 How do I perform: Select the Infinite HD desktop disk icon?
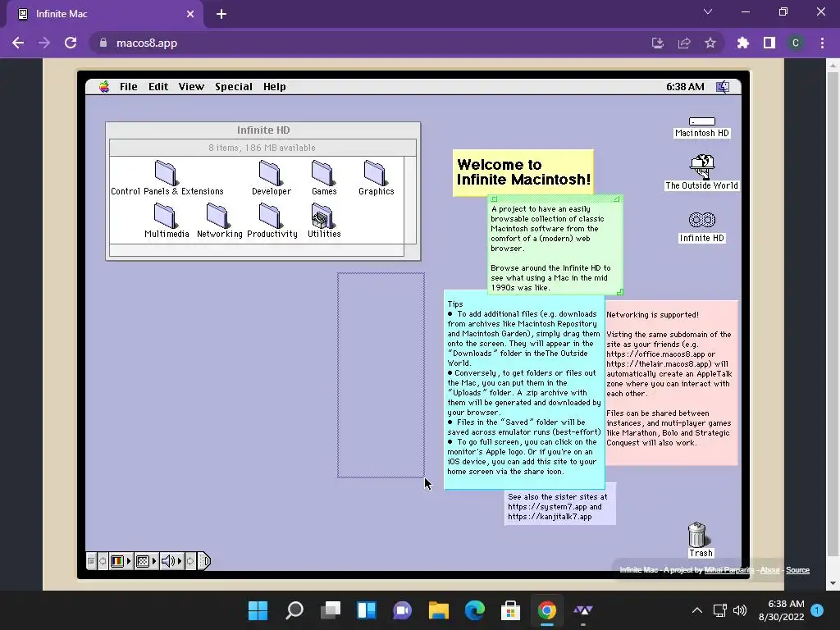[702, 228]
